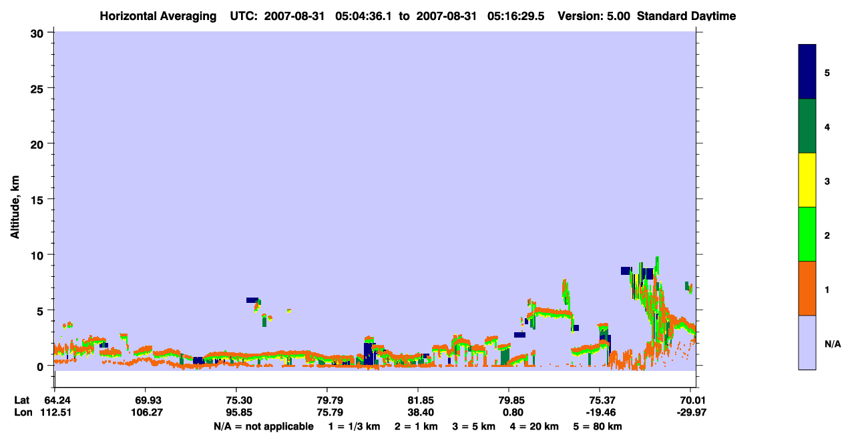Click the orange colorbar segment labeled 1

(807, 288)
